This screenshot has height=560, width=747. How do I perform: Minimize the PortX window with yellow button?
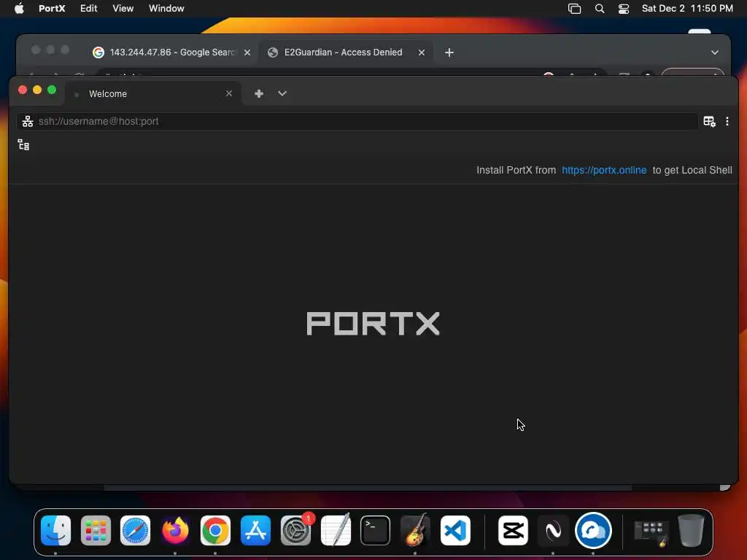pos(37,90)
